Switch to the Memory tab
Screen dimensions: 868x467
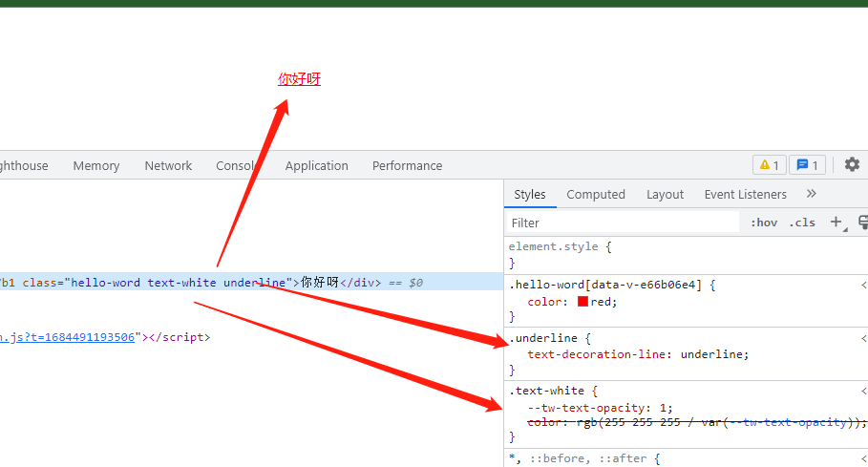point(96,165)
